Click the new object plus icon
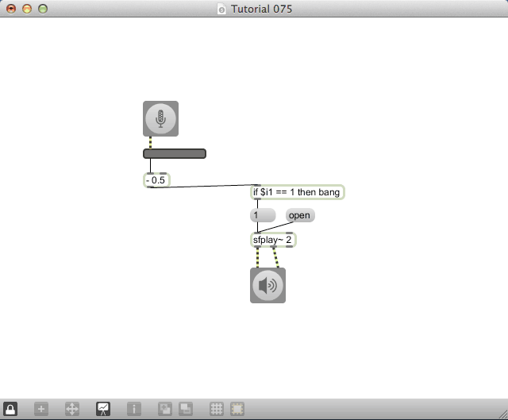508x420 pixels. [41, 409]
